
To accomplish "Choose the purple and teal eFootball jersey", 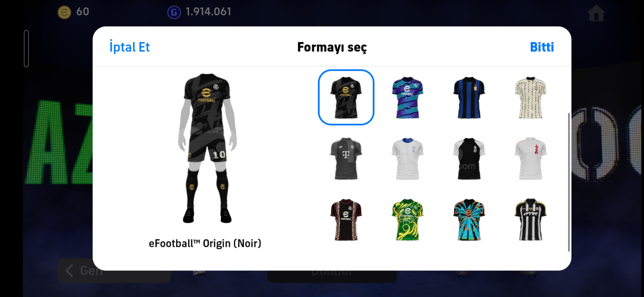I will (x=408, y=98).
